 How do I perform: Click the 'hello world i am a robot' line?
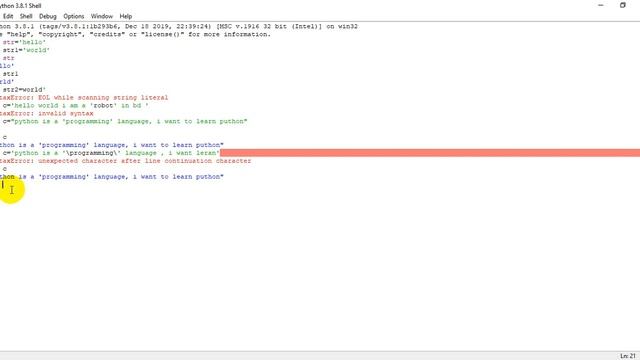[76, 105]
